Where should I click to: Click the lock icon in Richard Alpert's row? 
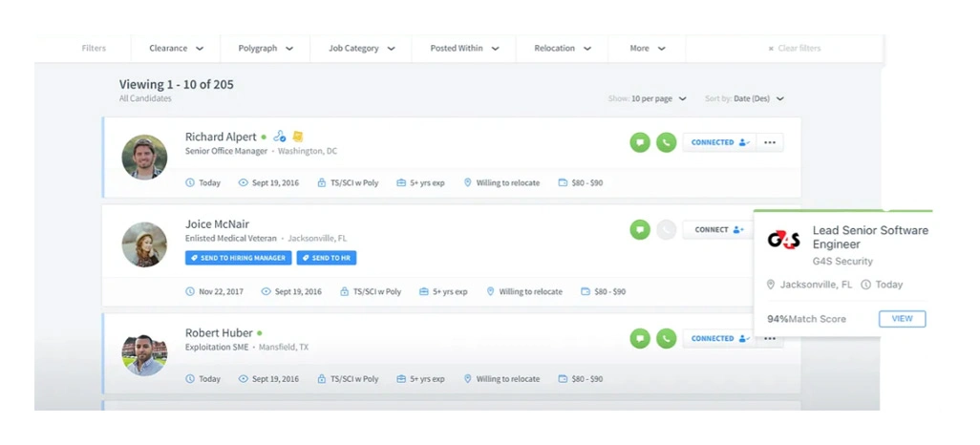(321, 182)
